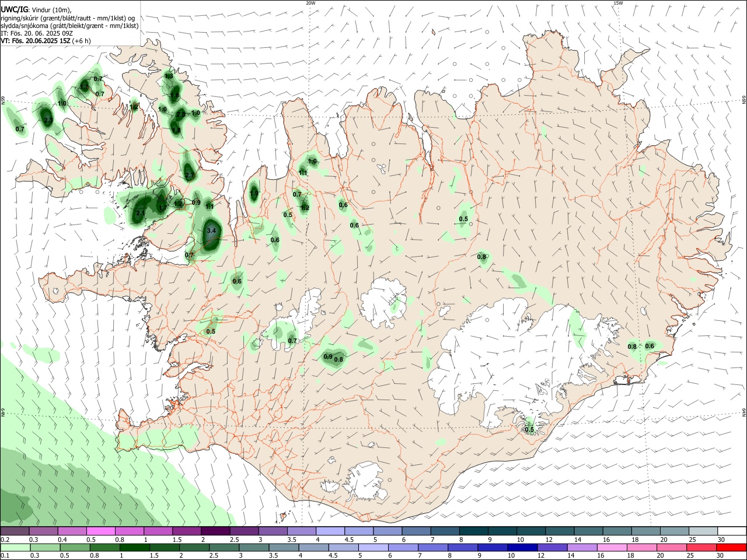
Task: Pick the deep blue swatch labeled 10 in lower legend
Action: tap(522, 548)
